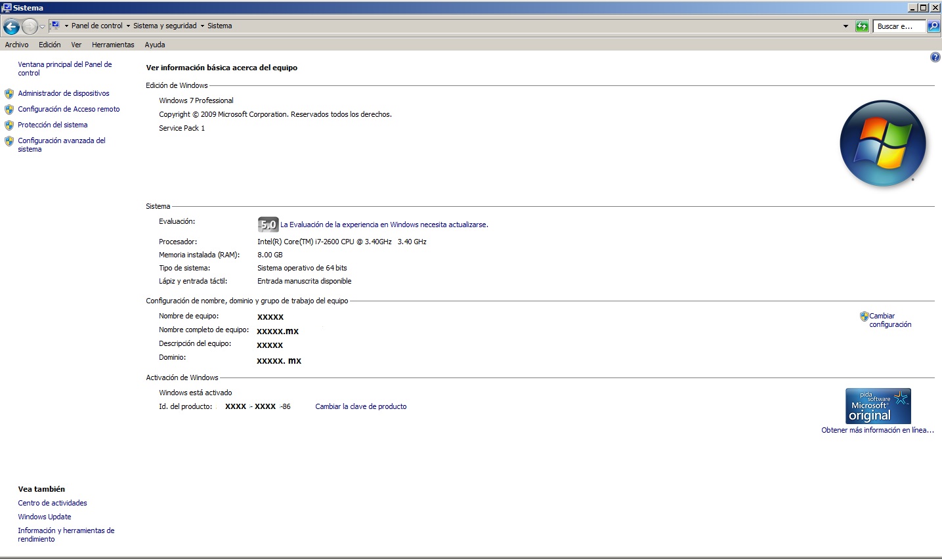942x560 pixels.
Task: Select Sistema y seguridad breadcrumb
Action: [165, 26]
